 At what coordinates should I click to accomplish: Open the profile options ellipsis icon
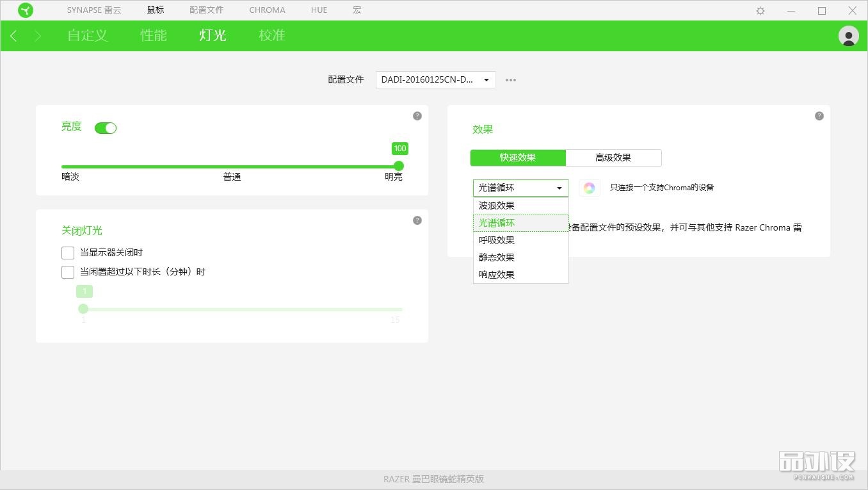click(x=510, y=79)
